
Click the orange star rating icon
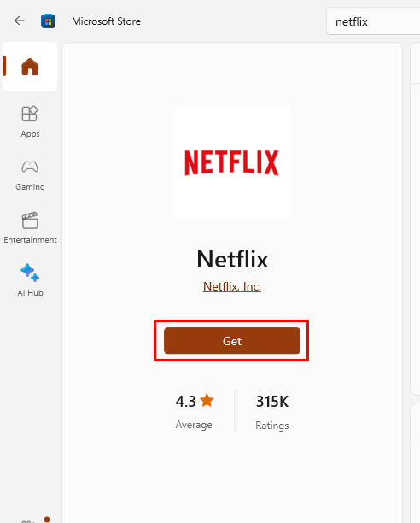click(x=207, y=400)
